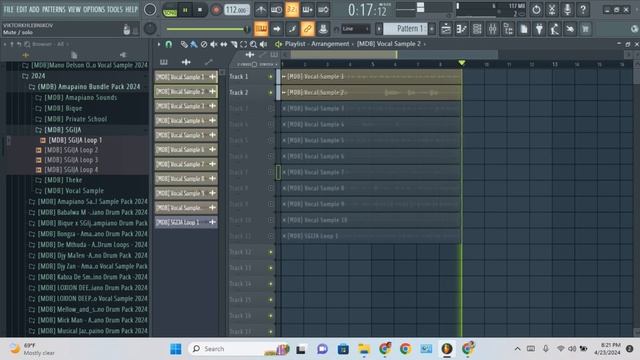The width and height of the screenshot is (640, 360).
Task: Toggle the highlighted countdown before recording
Action: [292, 10]
